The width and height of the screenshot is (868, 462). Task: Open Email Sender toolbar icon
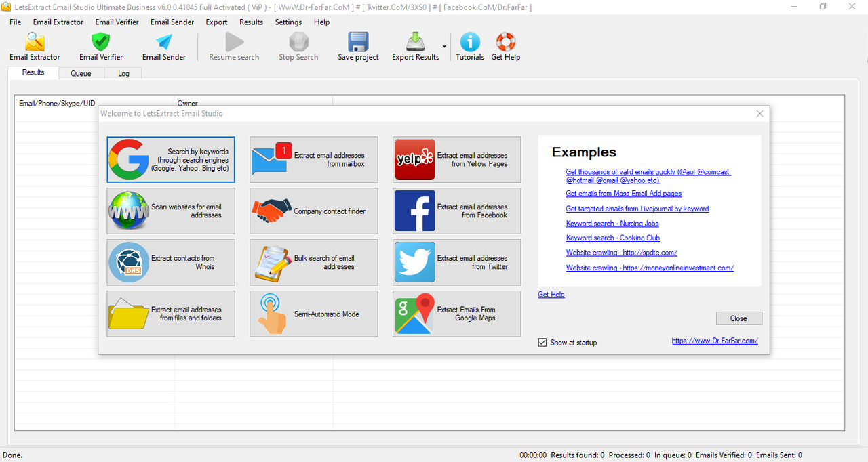pyautogui.click(x=164, y=47)
